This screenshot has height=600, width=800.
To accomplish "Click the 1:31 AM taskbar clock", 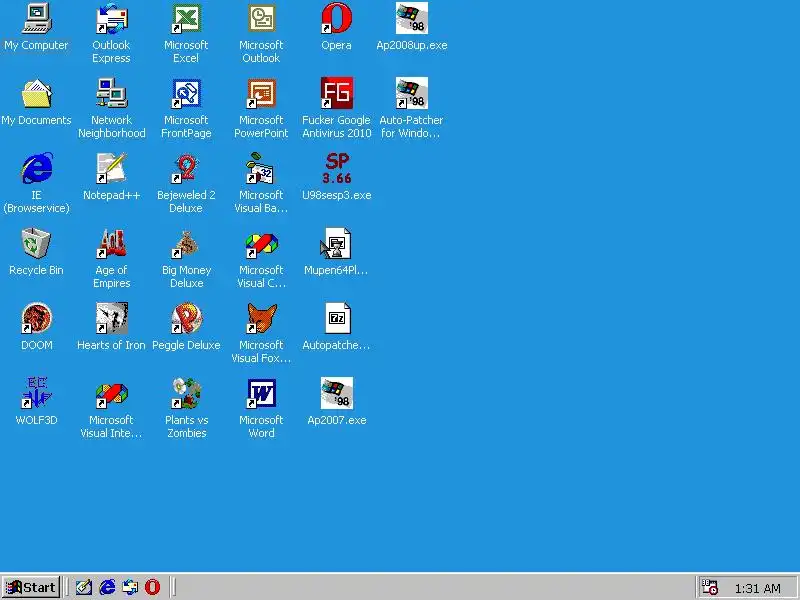I will coord(758,588).
